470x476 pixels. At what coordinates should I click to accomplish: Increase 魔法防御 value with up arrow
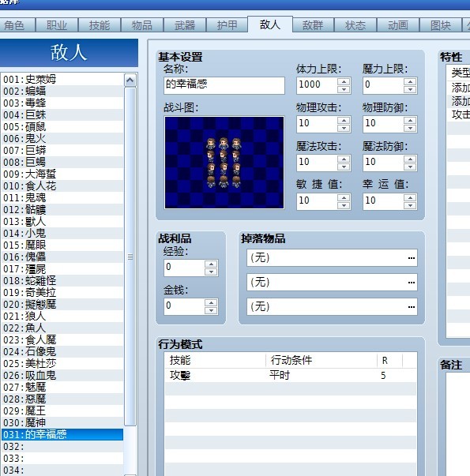[410, 159]
